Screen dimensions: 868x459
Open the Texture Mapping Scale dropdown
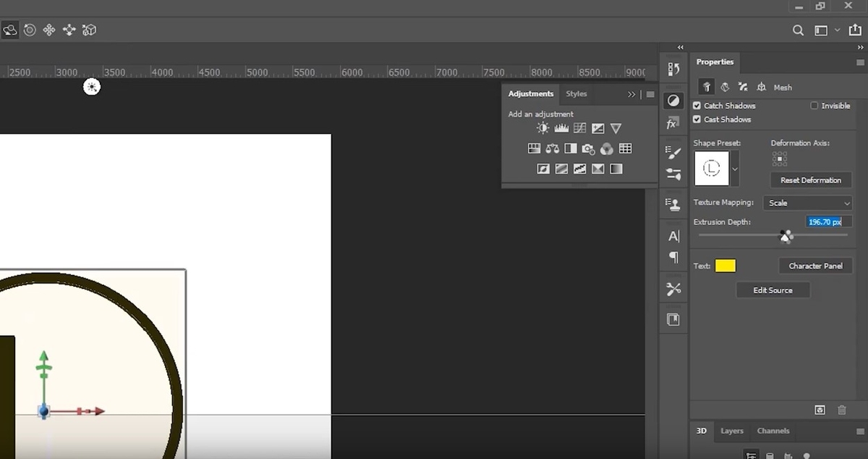tap(808, 203)
